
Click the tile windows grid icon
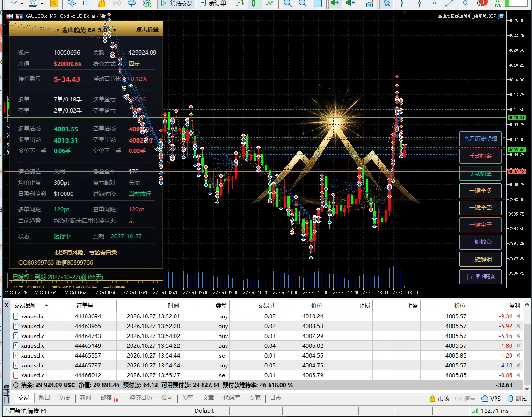point(318,3)
